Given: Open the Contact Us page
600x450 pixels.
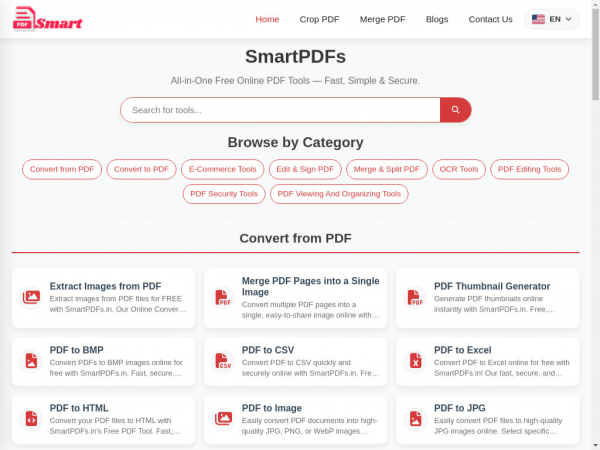Looking at the screenshot, I should (490, 19).
